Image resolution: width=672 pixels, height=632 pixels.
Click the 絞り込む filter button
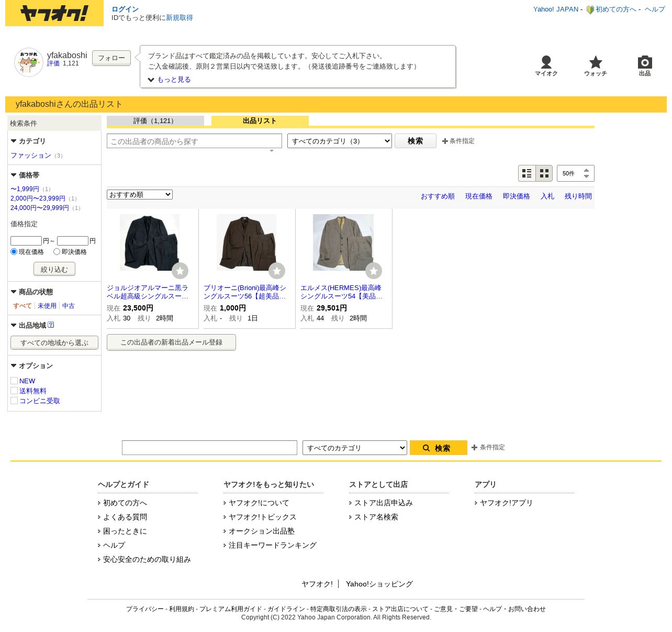click(54, 269)
